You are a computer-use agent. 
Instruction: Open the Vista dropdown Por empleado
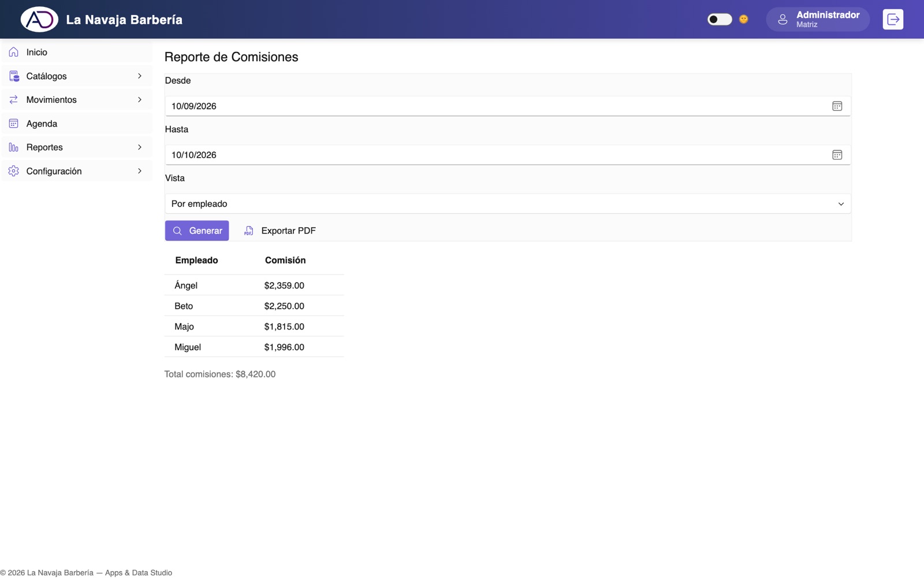click(x=508, y=203)
